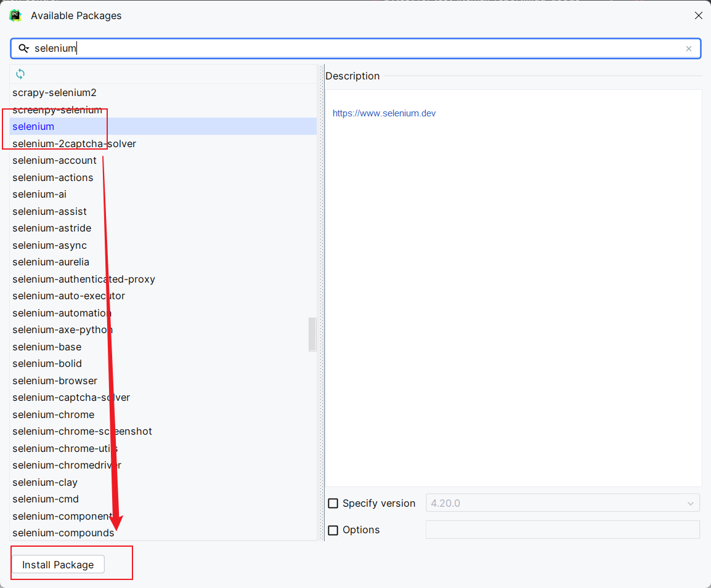Select selenium-2captcha-solver in the list
This screenshot has height=588, width=711.
[163, 143]
